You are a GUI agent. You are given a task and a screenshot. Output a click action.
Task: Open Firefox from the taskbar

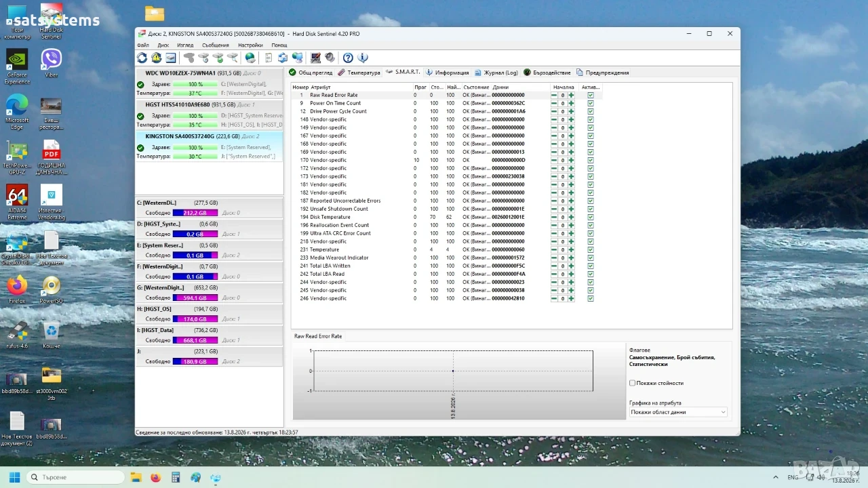[155, 477]
